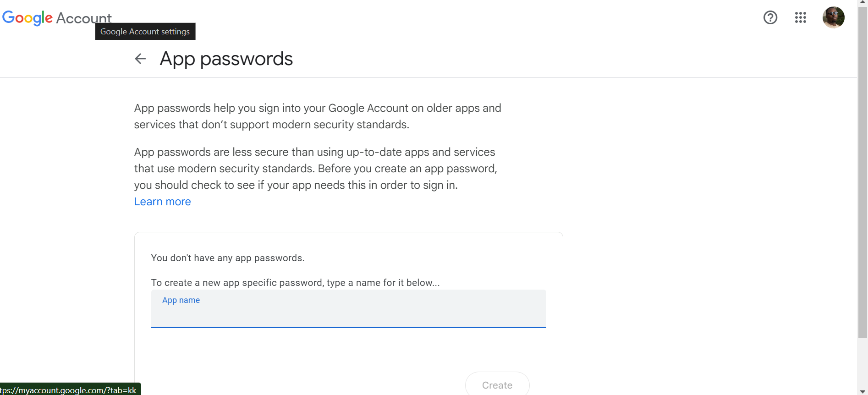This screenshot has width=868, height=395.
Task: Click the colorful Google logo
Action: coord(27,18)
